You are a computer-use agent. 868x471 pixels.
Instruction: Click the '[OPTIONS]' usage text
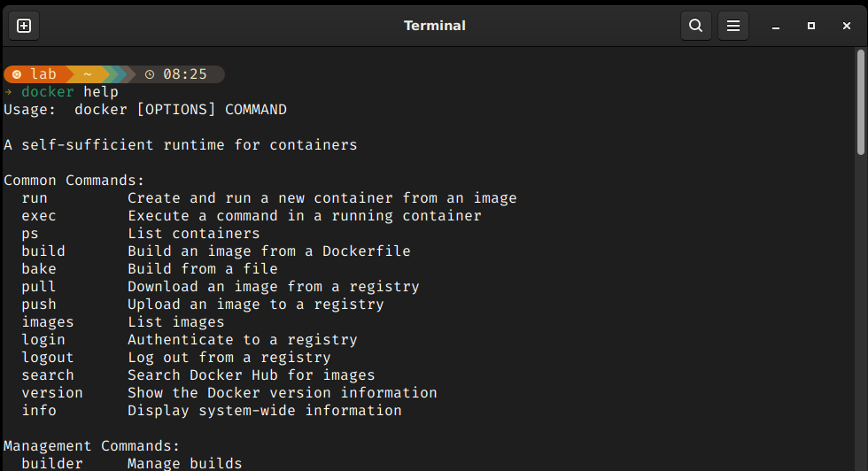[176, 110]
